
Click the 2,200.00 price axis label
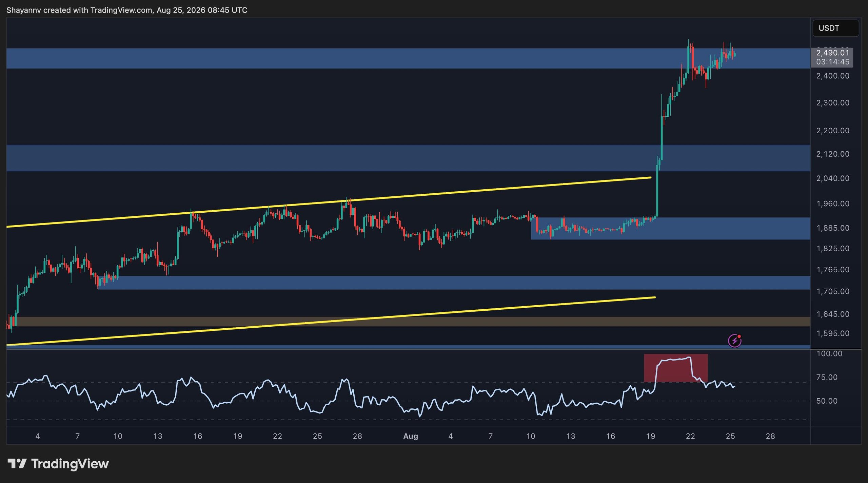tap(833, 131)
